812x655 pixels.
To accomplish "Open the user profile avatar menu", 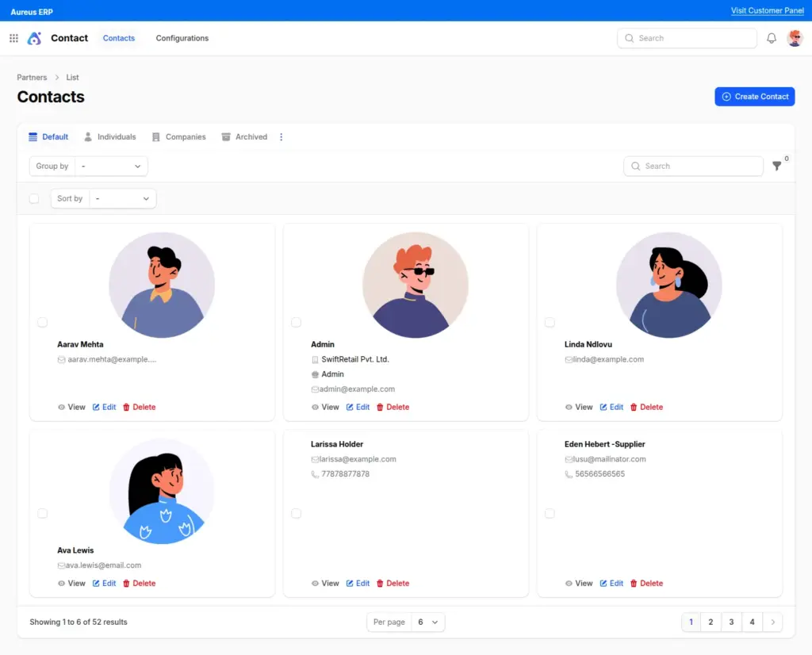I will (x=795, y=38).
